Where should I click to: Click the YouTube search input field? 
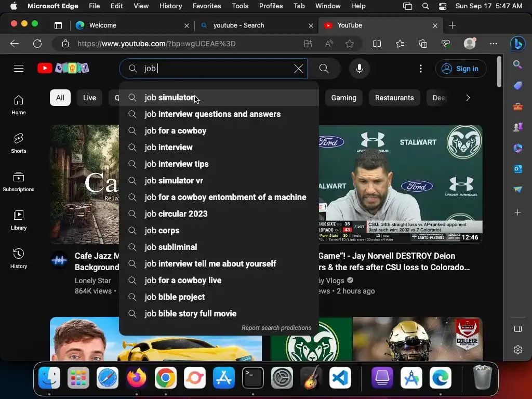coord(214,69)
